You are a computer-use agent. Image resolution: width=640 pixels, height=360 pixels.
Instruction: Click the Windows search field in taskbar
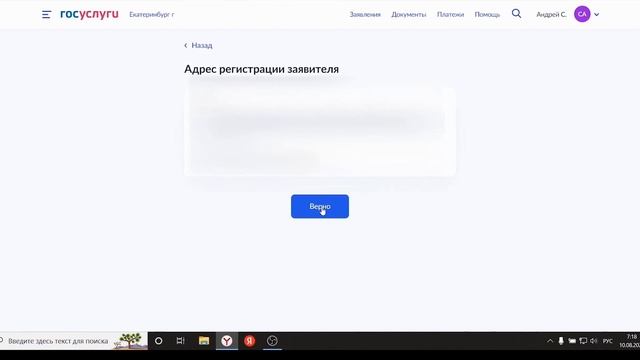tap(73, 341)
